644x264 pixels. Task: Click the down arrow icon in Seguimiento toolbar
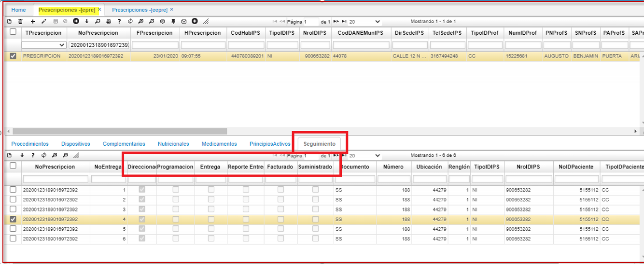click(22, 155)
